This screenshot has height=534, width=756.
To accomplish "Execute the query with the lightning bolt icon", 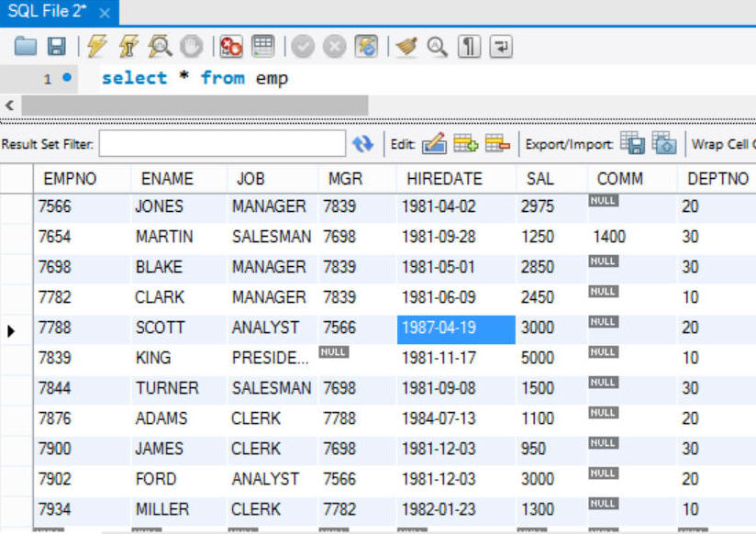I will 96,46.
